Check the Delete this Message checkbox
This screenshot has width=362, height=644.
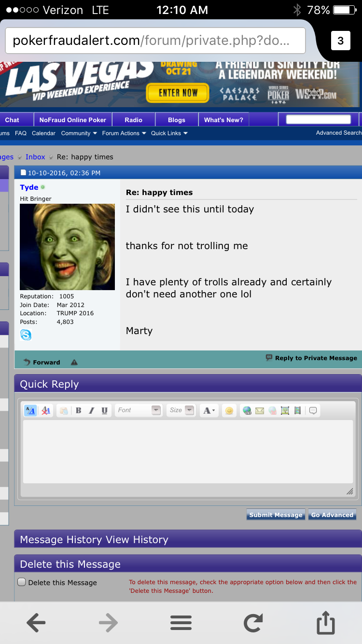point(22,582)
